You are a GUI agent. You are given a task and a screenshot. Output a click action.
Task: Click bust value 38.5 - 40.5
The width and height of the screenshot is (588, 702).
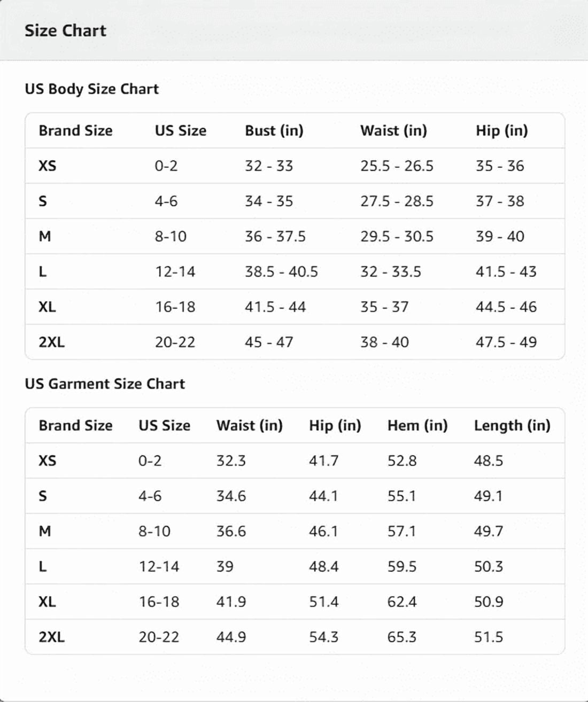click(281, 271)
